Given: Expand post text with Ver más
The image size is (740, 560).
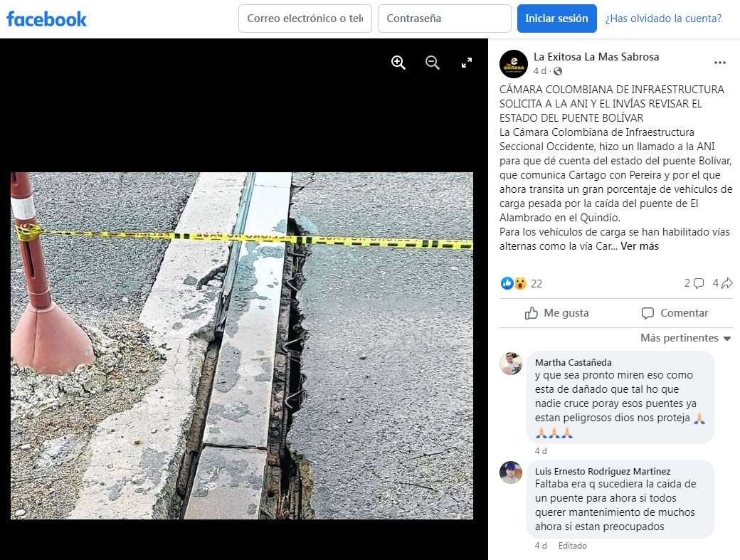Looking at the screenshot, I should tap(640, 245).
